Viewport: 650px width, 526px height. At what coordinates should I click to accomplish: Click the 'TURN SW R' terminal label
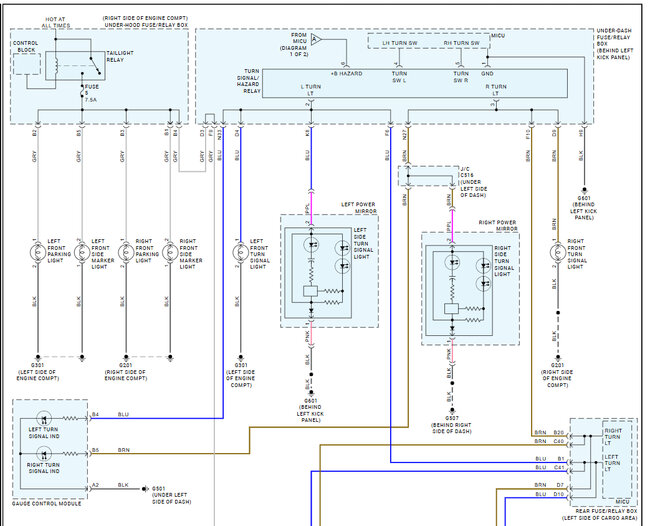(x=461, y=77)
